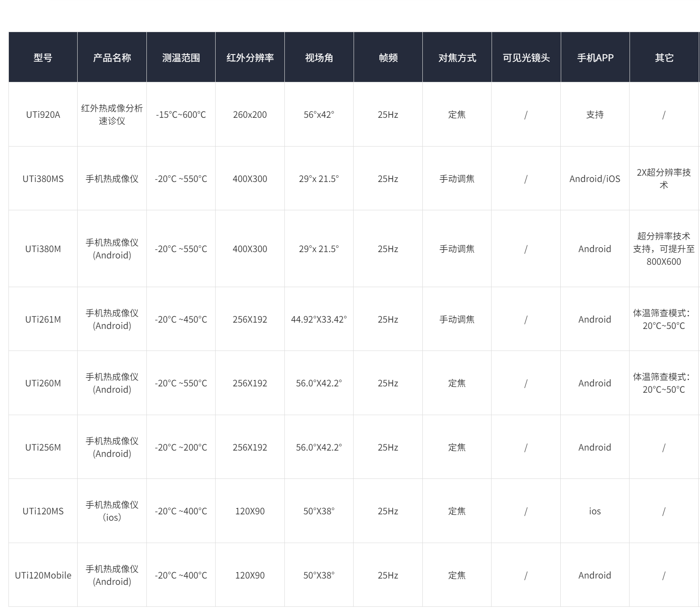Click the UTi256M model name
Image resolution: width=700 pixels, height=614 pixels.
point(43,448)
